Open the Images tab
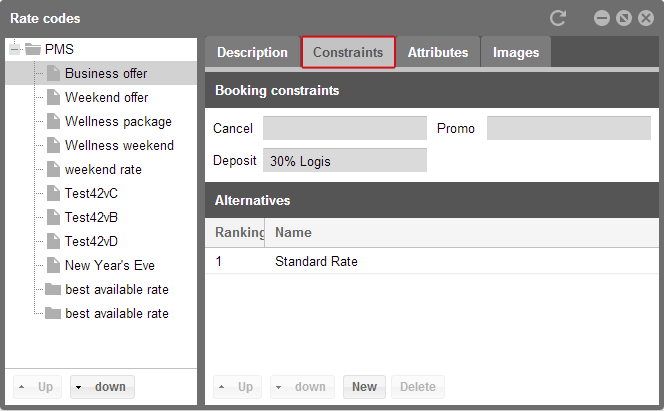The width and height of the screenshot is (664, 411). tap(515, 52)
